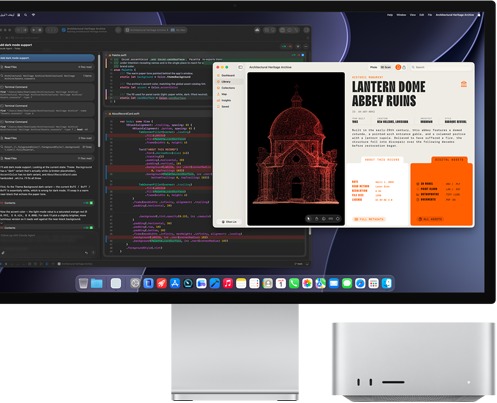
Task: Switch to About This Record tab
Action: [x=382, y=160]
